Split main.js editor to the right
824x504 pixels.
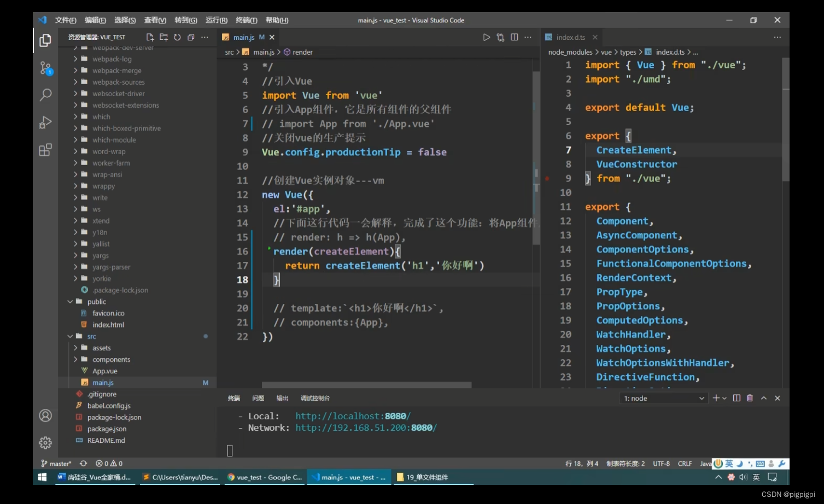point(515,37)
